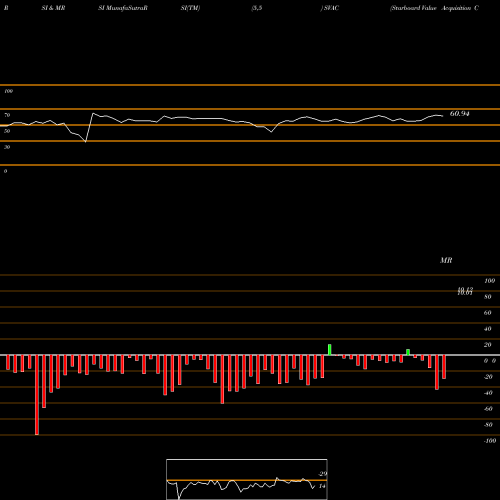Click the value 29 in mini chart
Viewport: 500px width, 500px height.
[322, 474]
